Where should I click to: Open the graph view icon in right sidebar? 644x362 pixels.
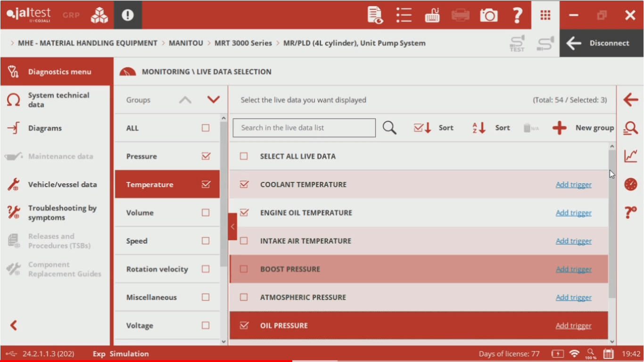630,156
